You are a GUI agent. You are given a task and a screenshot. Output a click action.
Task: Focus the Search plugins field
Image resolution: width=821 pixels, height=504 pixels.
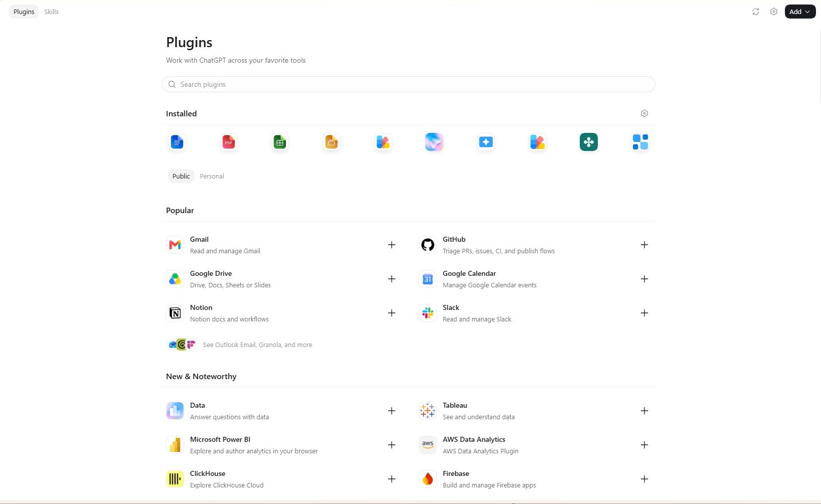[x=408, y=84]
